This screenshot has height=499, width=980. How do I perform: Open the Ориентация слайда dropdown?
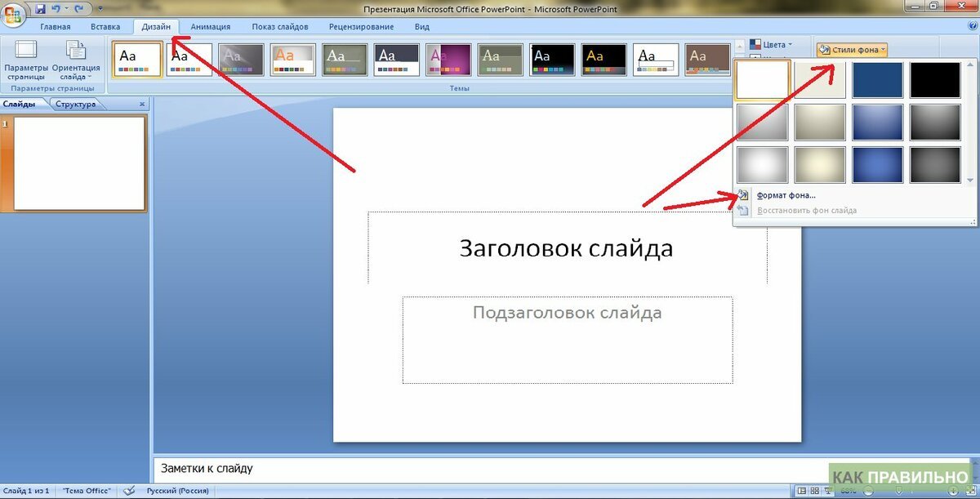76,60
